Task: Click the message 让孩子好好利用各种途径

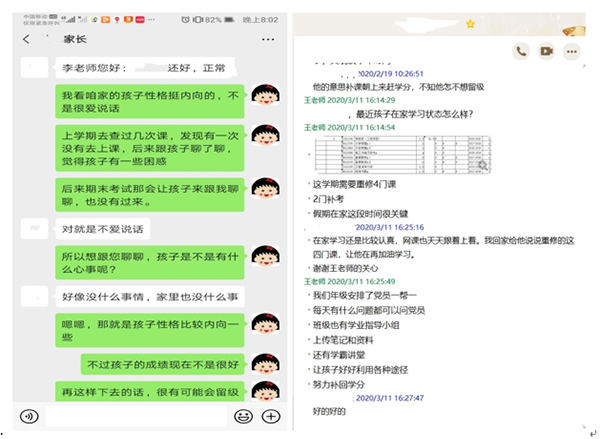Action: pyautogui.click(x=360, y=370)
